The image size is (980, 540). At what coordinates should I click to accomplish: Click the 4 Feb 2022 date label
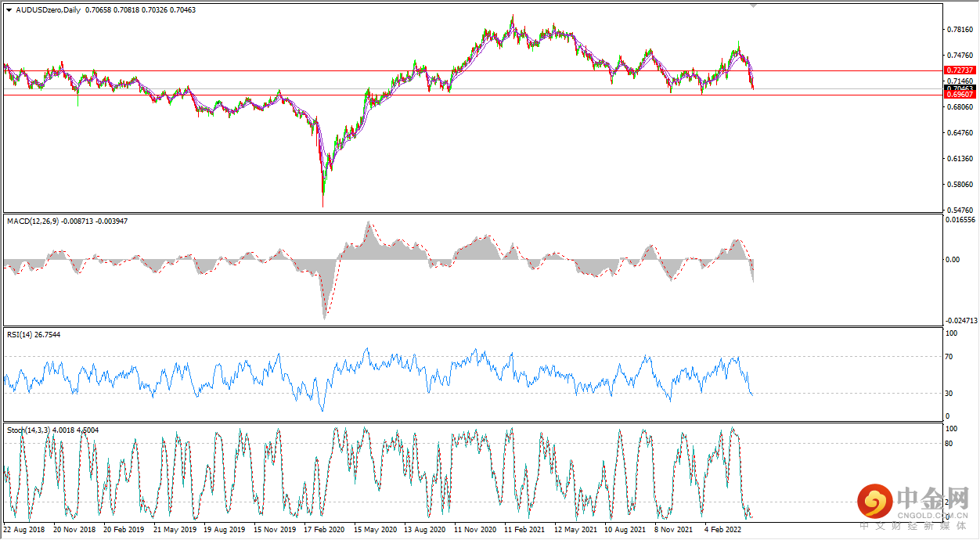coord(724,530)
